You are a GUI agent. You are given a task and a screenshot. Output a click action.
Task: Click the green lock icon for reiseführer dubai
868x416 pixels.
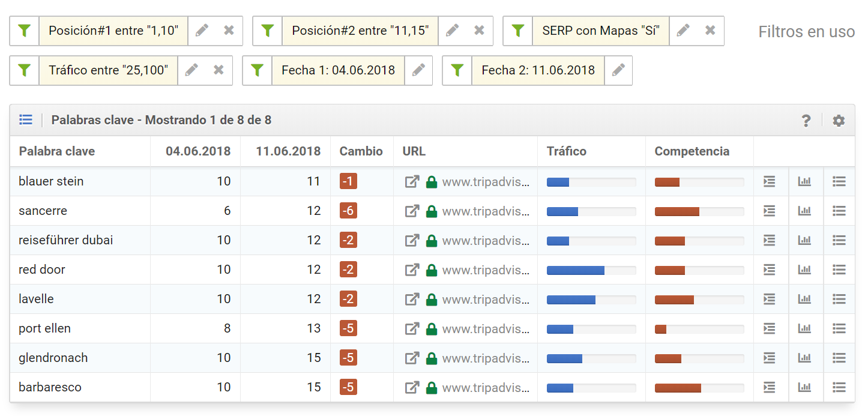click(x=431, y=241)
